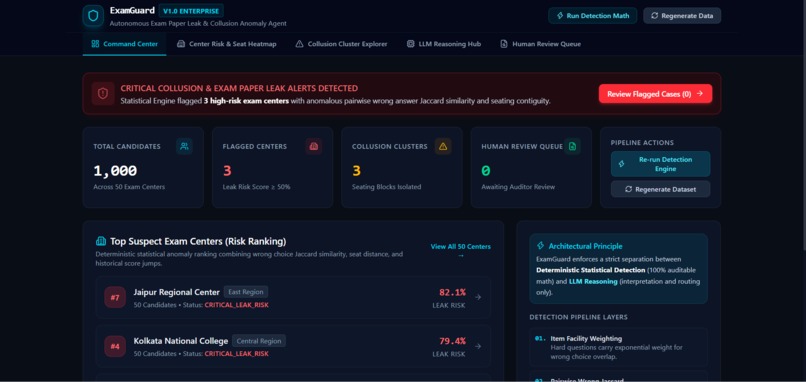
Task: Click Jaipur's CRITICAL_LEAK_RISK status text
Action: click(236, 305)
